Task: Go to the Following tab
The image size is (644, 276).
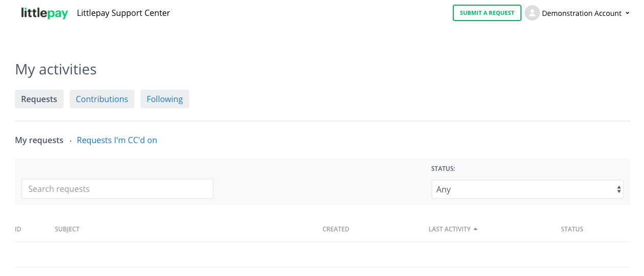Action: [165, 99]
